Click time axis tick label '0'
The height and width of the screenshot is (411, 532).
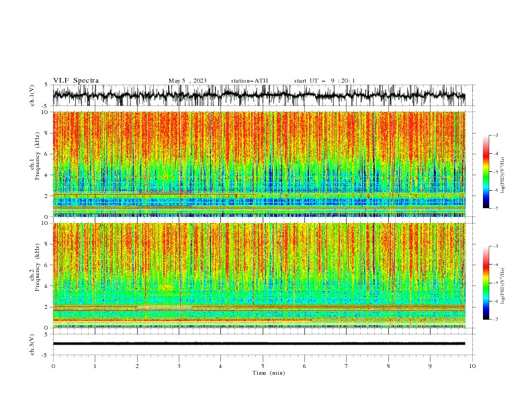(53, 366)
